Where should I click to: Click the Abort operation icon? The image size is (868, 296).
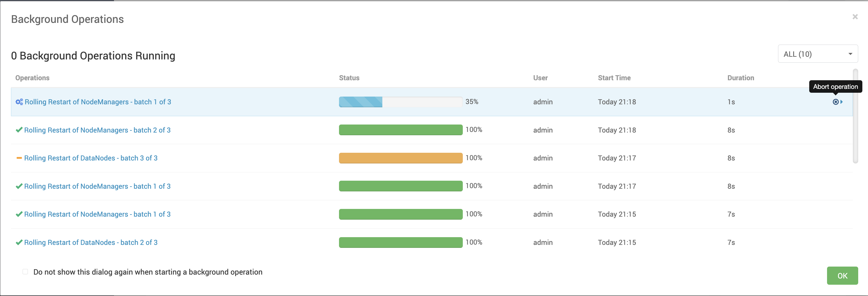click(835, 102)
